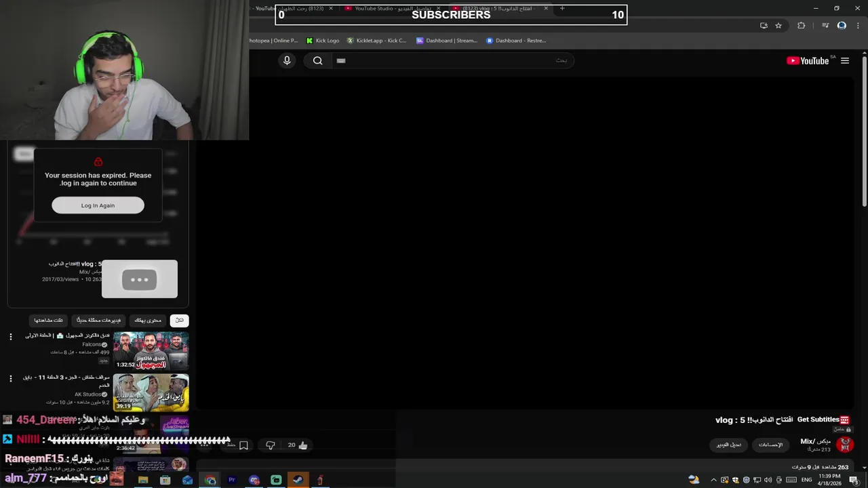
Task: Open the YouTube hamburger guide menu
Action: pyautogui.click(x=845, y=60)
